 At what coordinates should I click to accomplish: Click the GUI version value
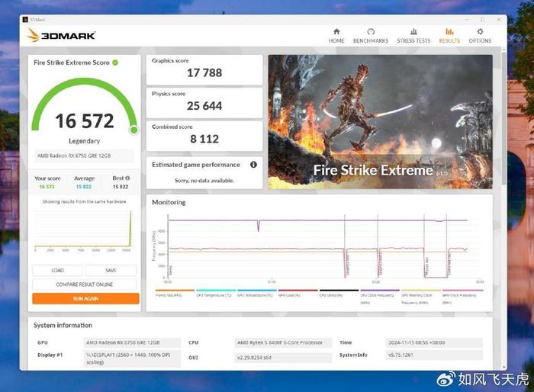click(x=283, y=358)
